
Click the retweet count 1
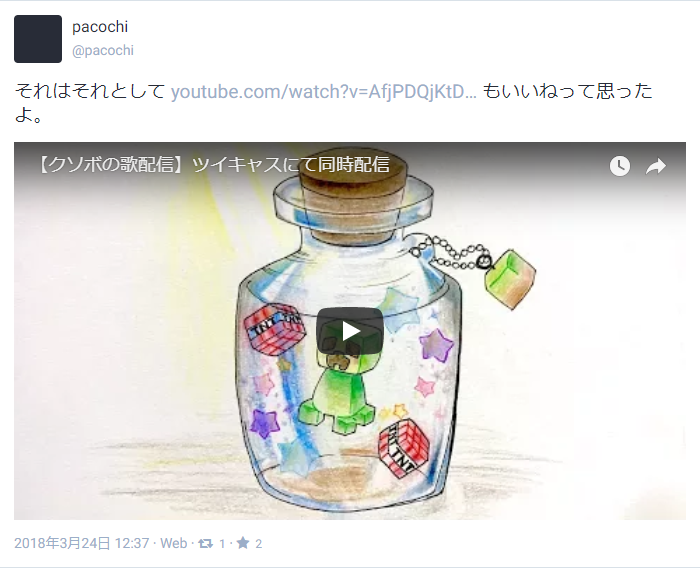(x=222, y=544)
